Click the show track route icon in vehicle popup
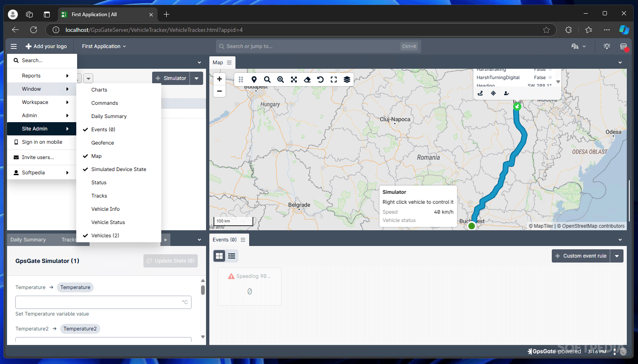 480,93
